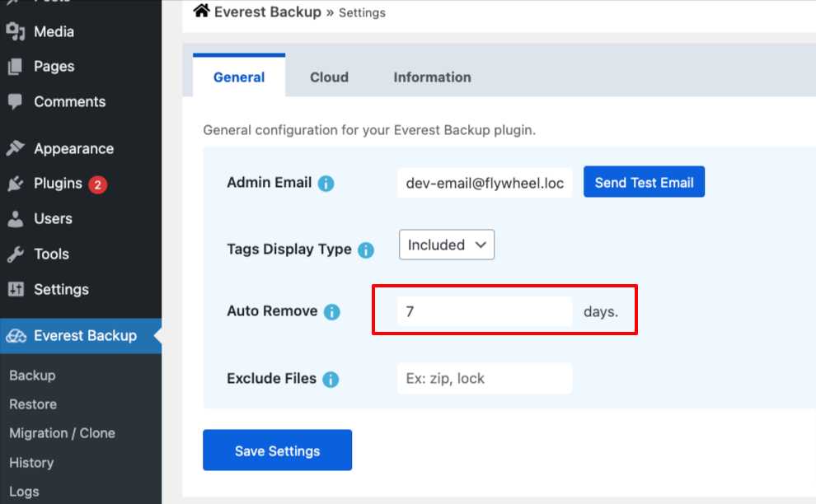Go to the Restore submenu page
The image size is (816, 504).
(33, 404)
